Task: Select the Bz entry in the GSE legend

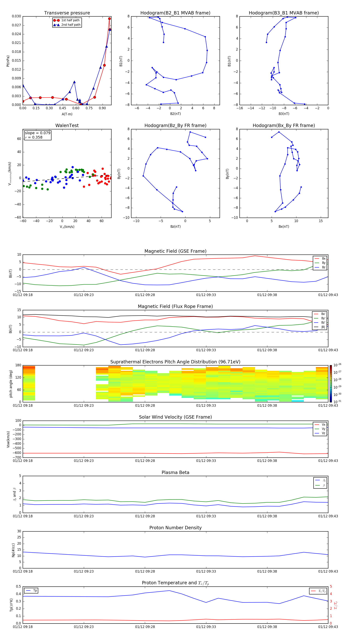Action: [320, 267]
